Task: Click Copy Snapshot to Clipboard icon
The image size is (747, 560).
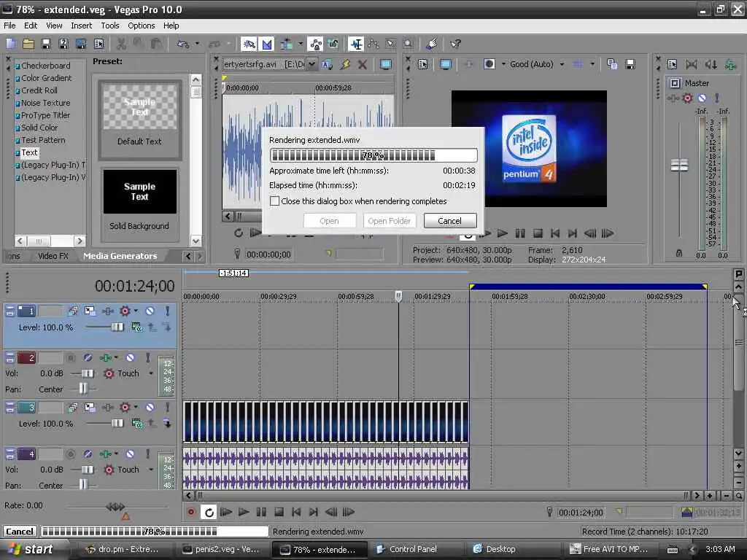Action: tap(612, 64)
